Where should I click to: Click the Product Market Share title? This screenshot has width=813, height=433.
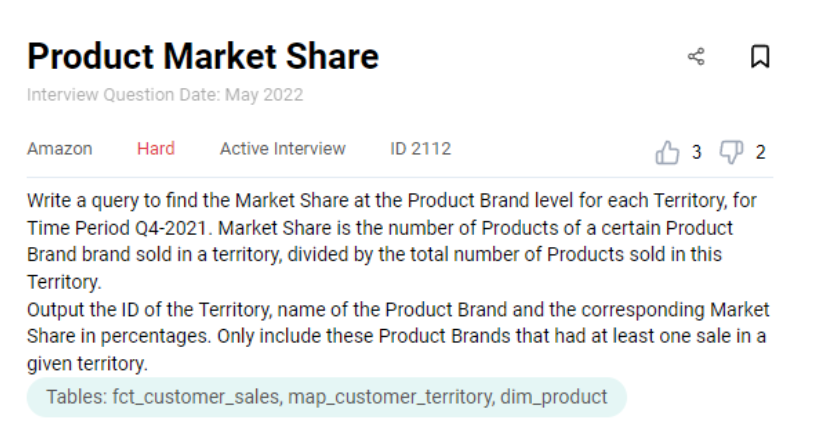point(203,56)
